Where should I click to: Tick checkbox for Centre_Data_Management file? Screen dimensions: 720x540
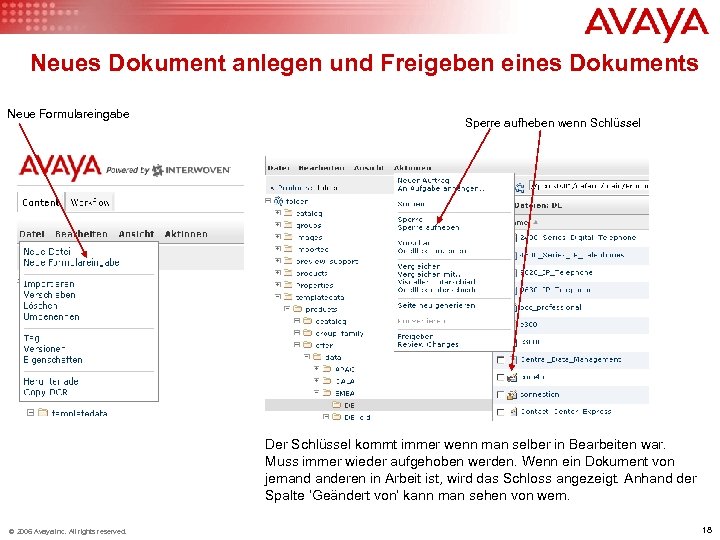[x=501, y=360]
